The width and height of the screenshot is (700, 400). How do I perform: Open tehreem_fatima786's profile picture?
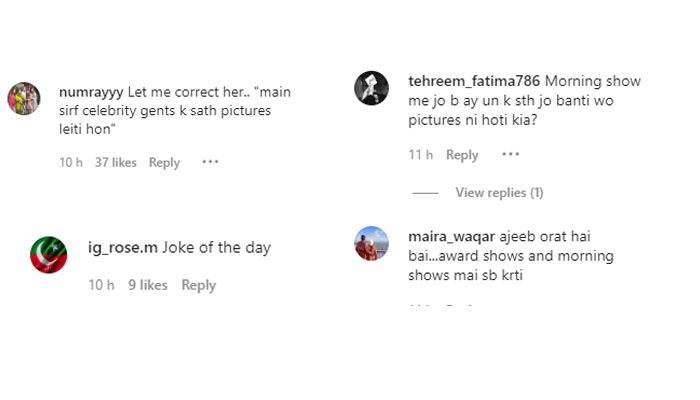(x=372, y=88)
